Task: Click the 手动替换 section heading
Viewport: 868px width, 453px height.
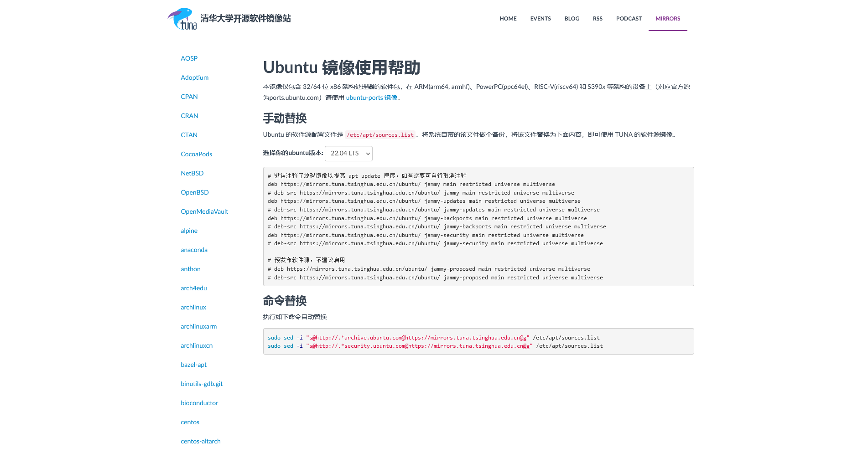Action: tap(285, 118)
